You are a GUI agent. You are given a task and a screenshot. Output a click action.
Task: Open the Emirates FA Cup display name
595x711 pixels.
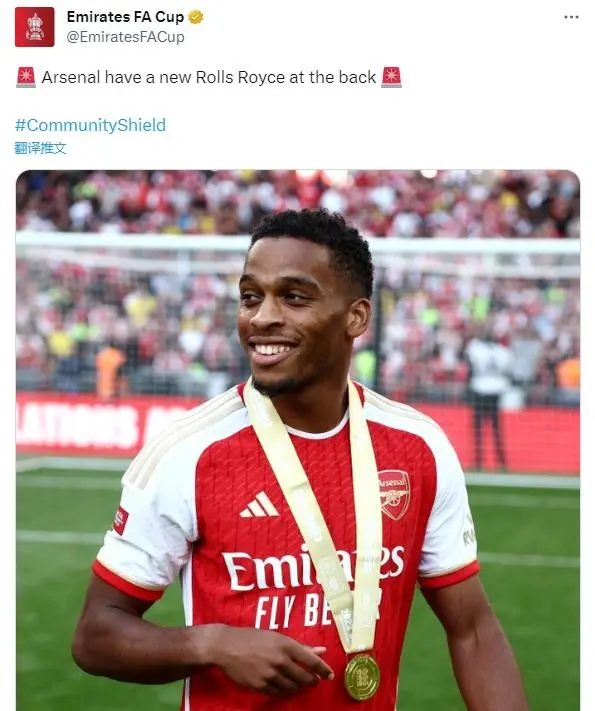coord(125,17)
